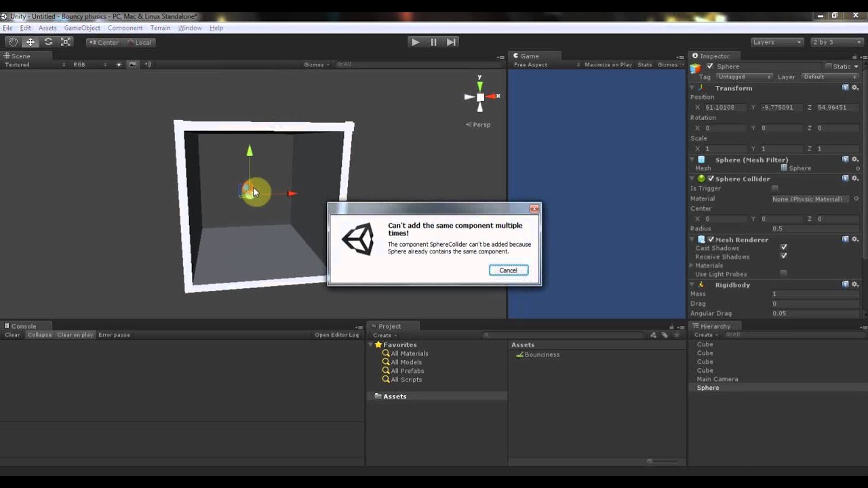Screen dimensions: 868x488
Task: Click Cancel in the error dialog
Action: click(x=508, y=270)
